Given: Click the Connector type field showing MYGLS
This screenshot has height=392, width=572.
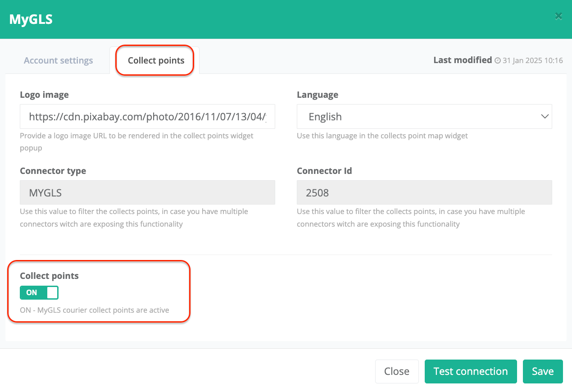Looking at the screenshot, I should click(x=147, y=193).
